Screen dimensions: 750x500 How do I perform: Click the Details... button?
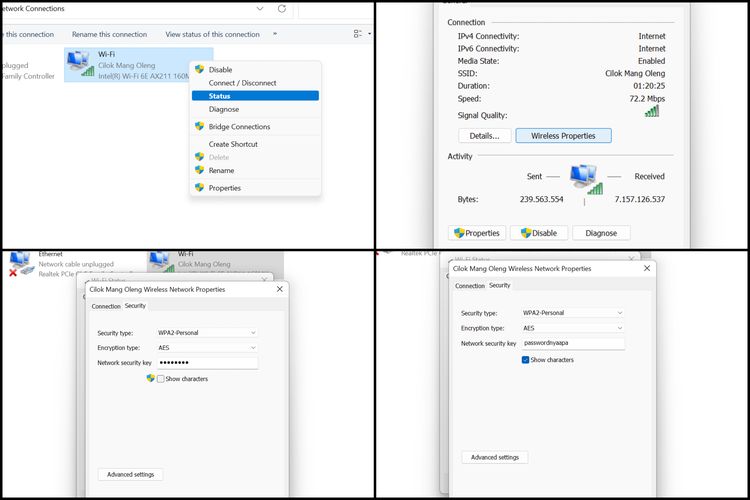click(485, 136)
